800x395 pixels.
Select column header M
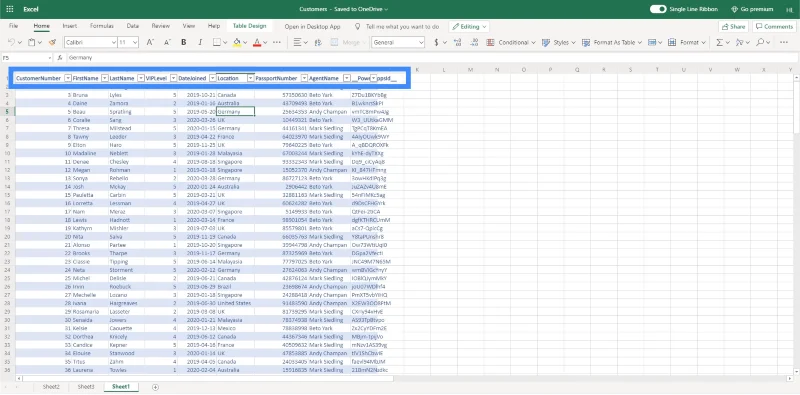coord(470,69)
